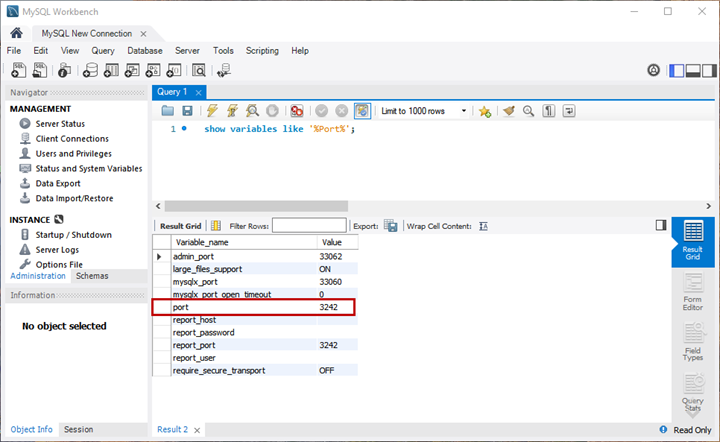Open the Server menu
Image resolution: width=720 pixels, height=442 pixels.
pos(187,50)
